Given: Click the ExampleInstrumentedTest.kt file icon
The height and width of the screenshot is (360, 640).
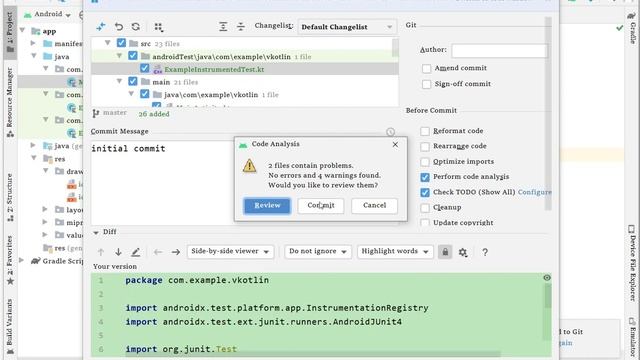Looking at the screenshot, I should click(158, 70).
